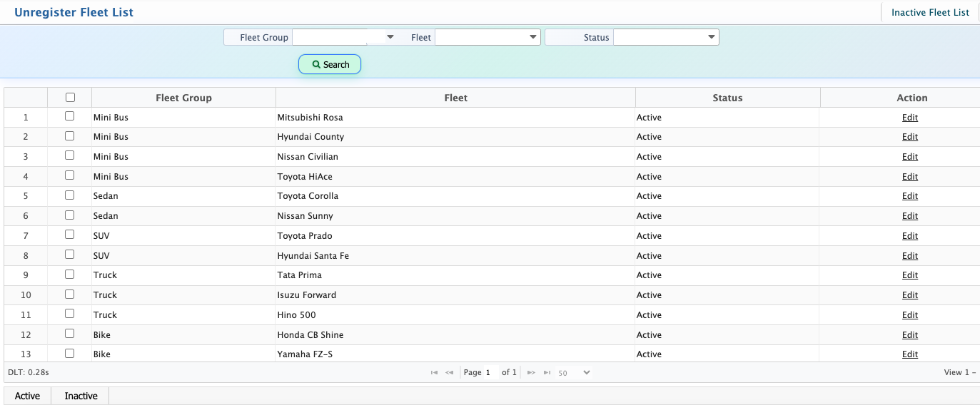Edit the Tata Prima fleet
This screenshot has width=980, height=405.
click(910, 275)
